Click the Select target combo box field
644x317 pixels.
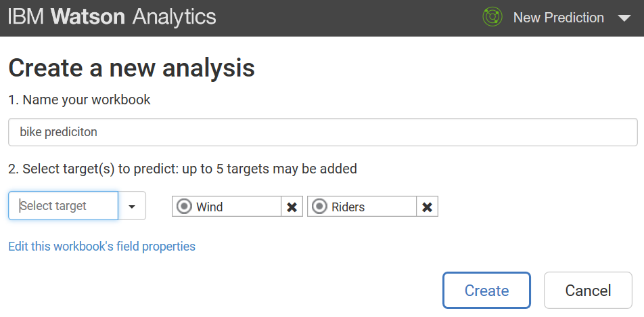[x=64, y=206]
